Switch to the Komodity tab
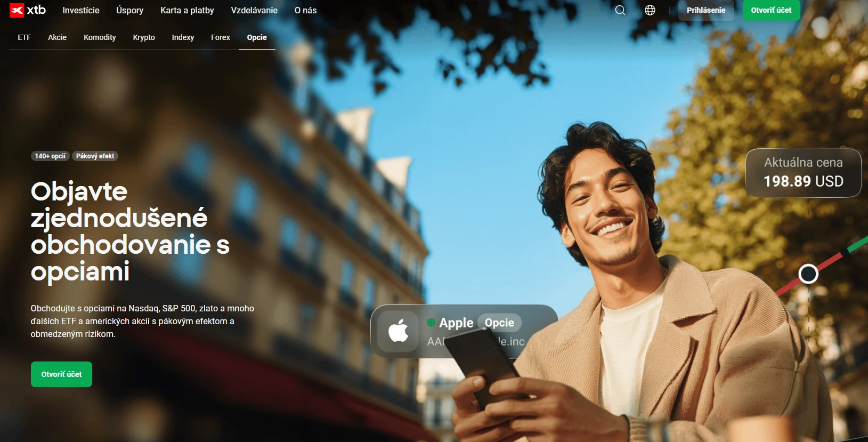The height and width of the screenshot is (442, 868). coord(100,37)
